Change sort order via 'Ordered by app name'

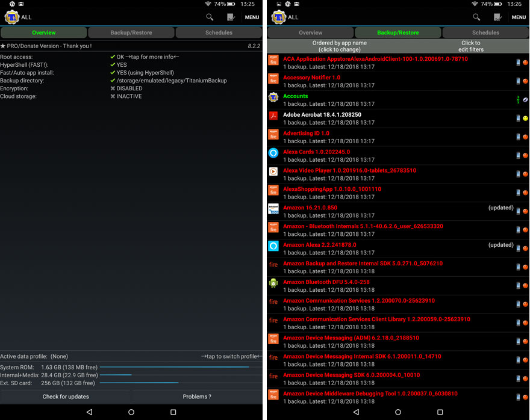point(339,46)
